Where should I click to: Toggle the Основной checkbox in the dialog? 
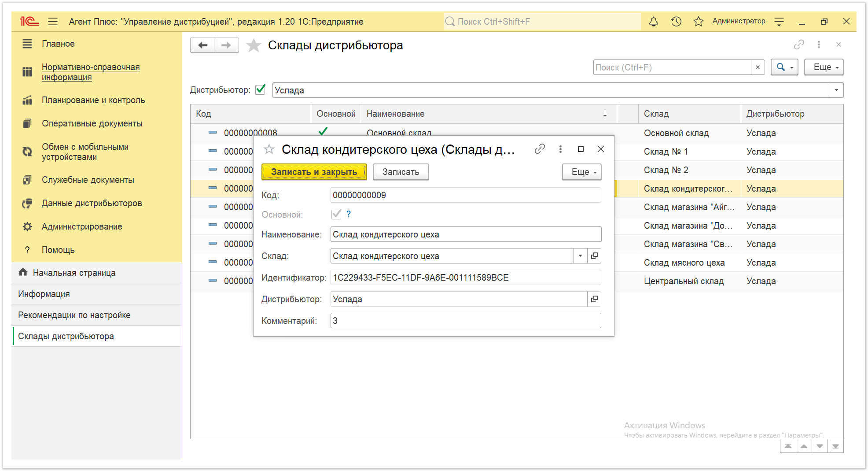click(336, 214)
